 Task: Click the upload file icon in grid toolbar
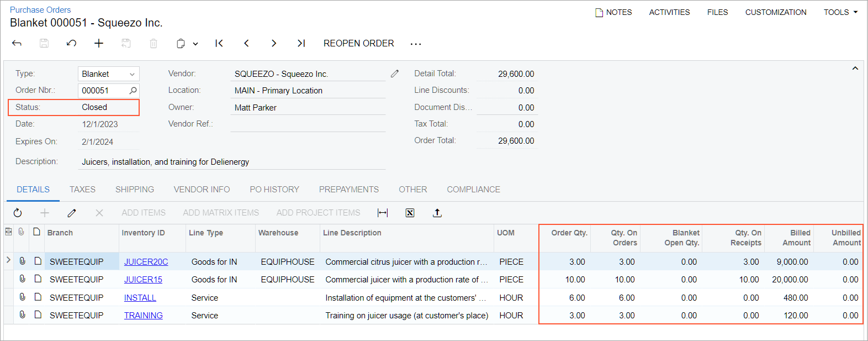click(x=437, y=213)
